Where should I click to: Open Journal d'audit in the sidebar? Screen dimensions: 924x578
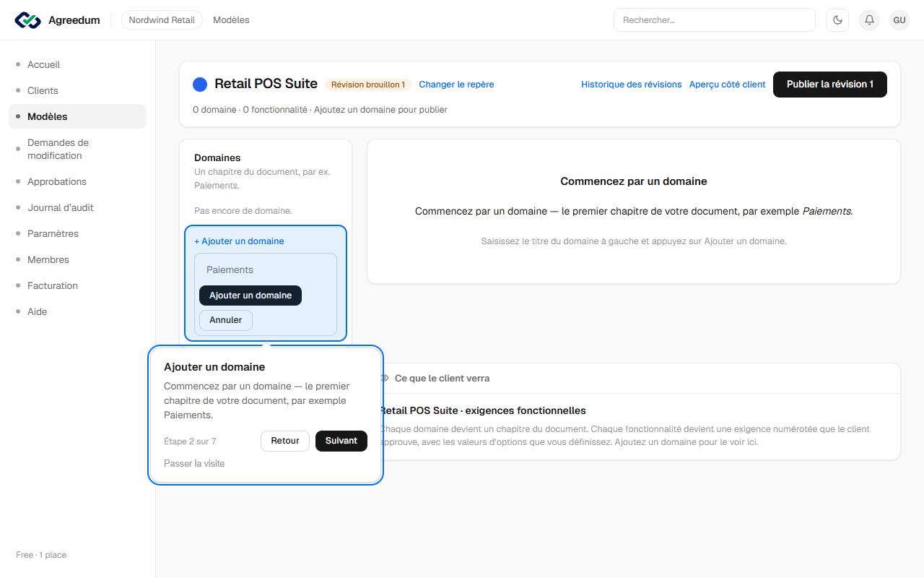[x=77, y=207]
